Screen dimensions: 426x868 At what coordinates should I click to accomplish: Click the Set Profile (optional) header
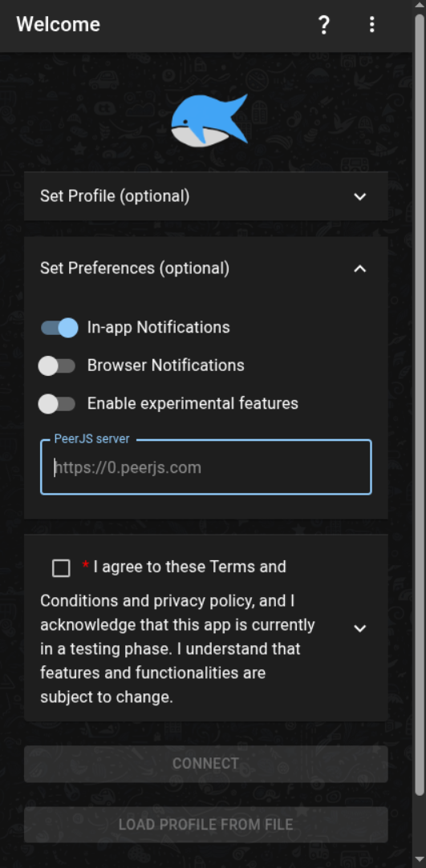pos(206,196)
